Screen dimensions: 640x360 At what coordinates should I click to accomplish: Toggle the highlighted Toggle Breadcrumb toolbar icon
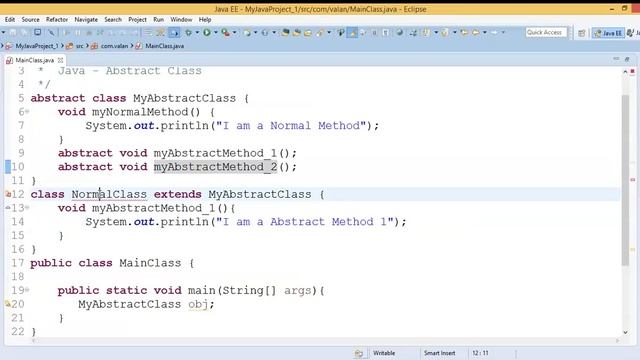(174, 32)
